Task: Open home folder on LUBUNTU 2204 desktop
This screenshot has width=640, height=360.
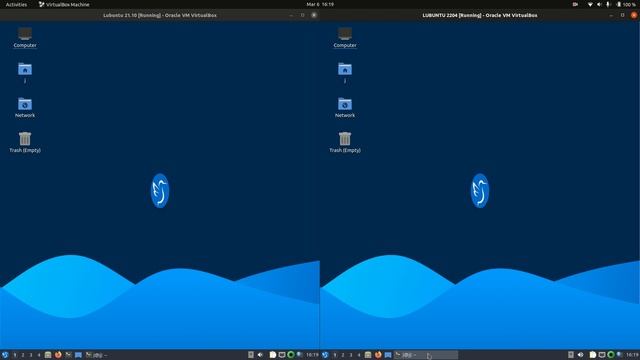Action: click(x=345, y=73)
